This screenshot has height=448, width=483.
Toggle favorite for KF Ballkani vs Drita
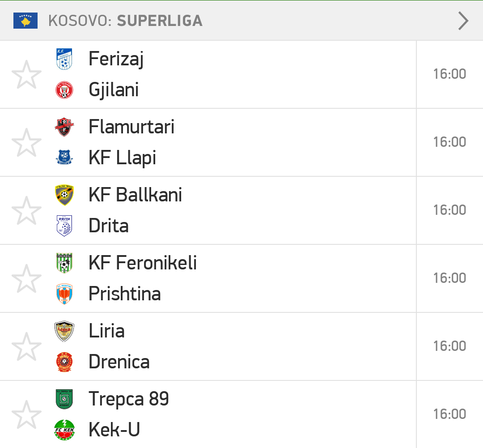coord(26,211)
